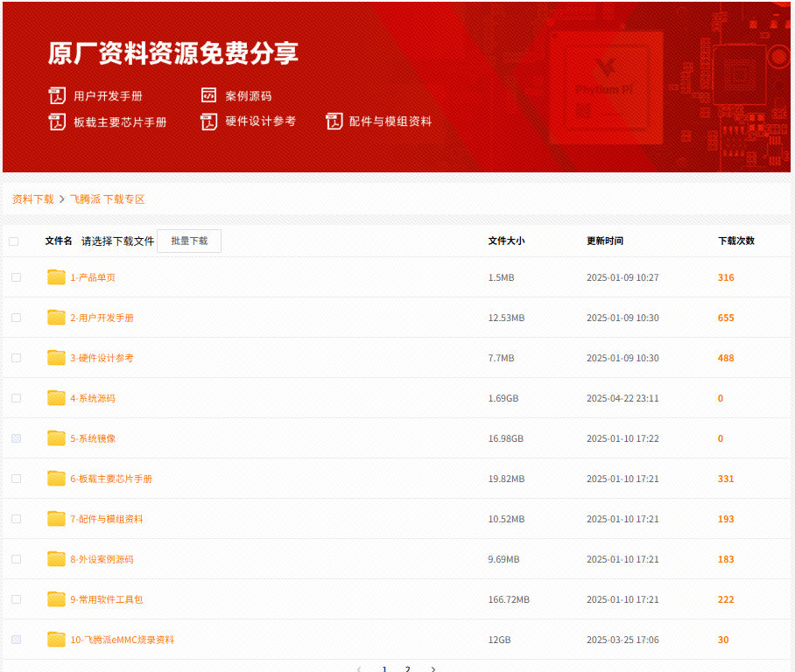The height and width of the screenshot is (672, 795).
Task: Click the update time 2025-04-22 23:11
Action: coord(623,398)
